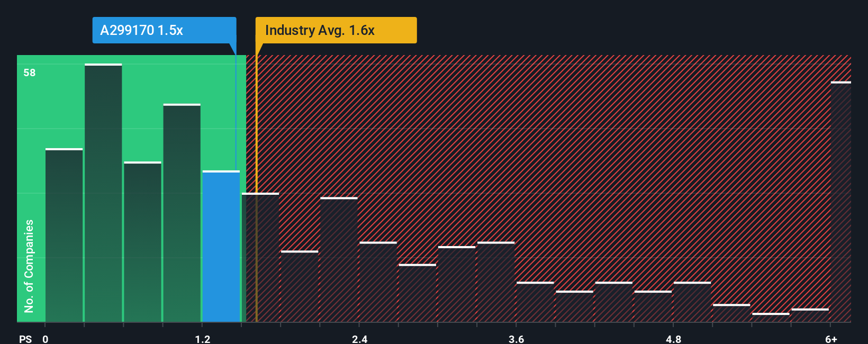Click the tallest bar, the second bar from the left, near 58
The image size is (868, 344).
click(x=103, y=193)
